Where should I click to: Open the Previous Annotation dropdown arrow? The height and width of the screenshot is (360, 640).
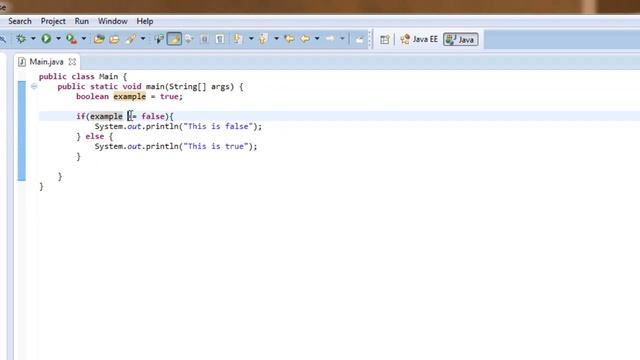(x=276, y=39)
